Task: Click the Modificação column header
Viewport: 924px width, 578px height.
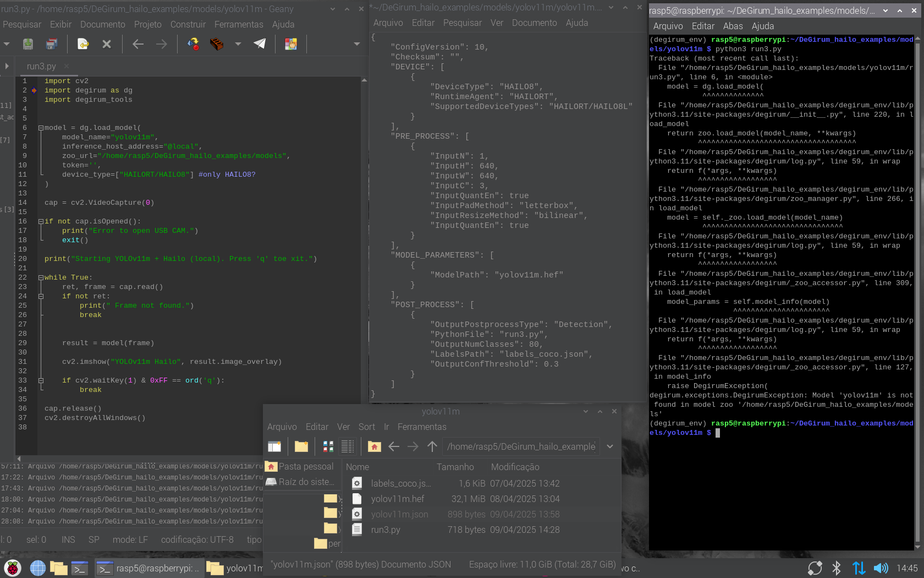Action: coord(515,467)
